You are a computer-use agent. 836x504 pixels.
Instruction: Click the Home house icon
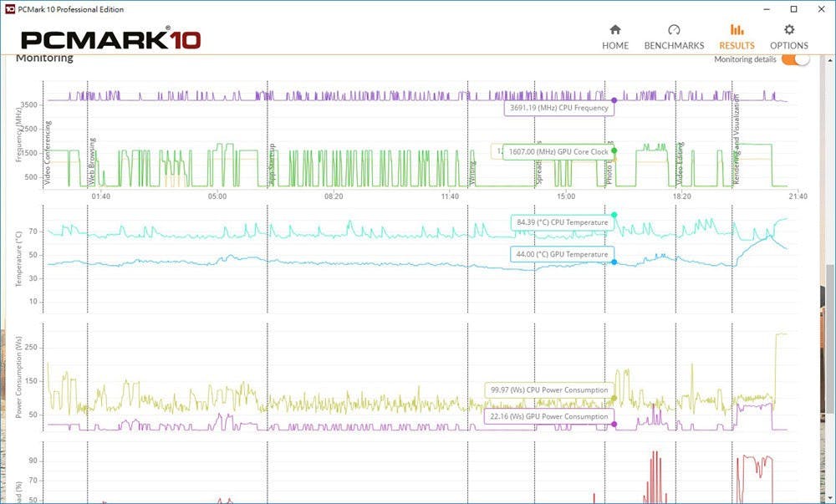tap(615, 29)
